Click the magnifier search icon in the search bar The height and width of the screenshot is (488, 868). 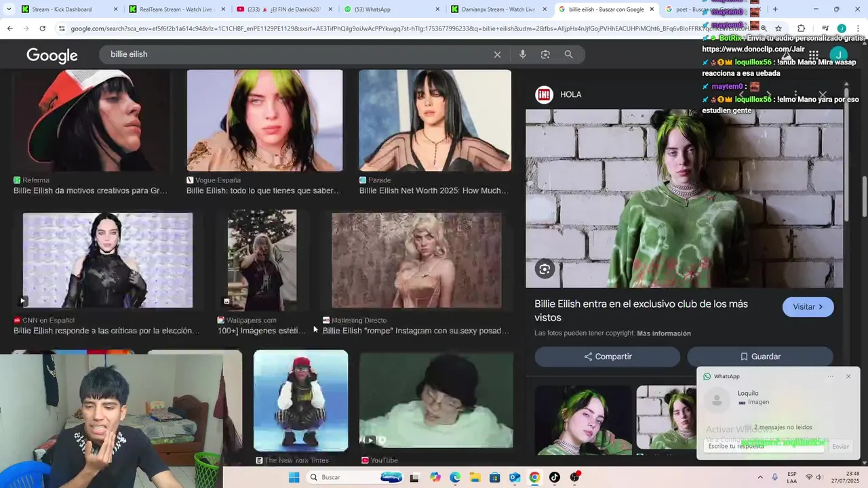pos(569,55)
